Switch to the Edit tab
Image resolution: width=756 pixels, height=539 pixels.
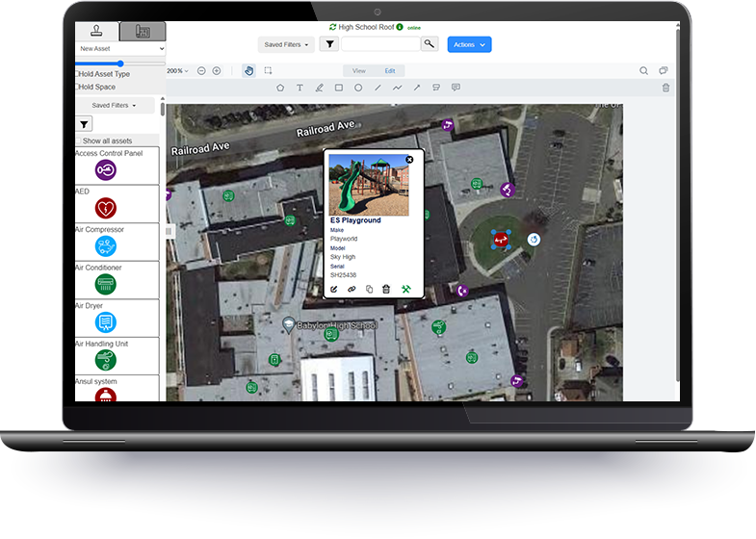coord(390,70)
